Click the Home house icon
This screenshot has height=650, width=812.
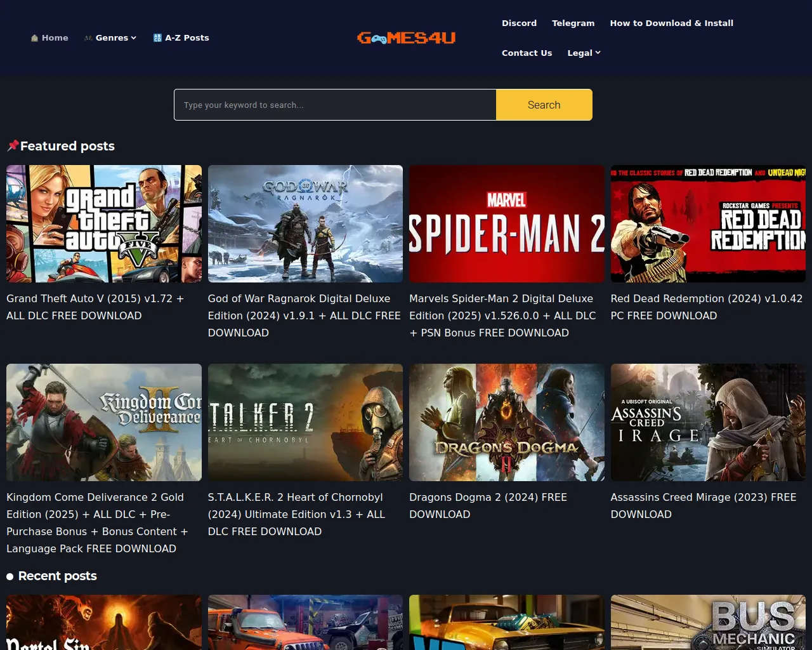point(34,38)
